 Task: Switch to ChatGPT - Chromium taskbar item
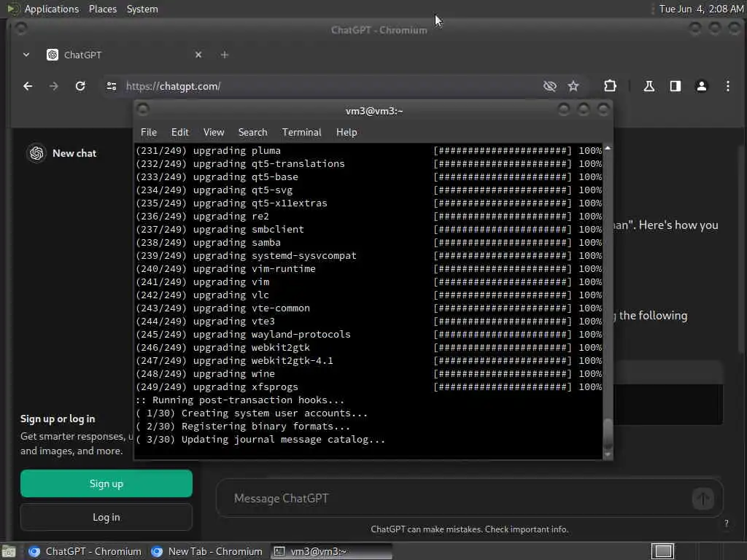point(85,551)
